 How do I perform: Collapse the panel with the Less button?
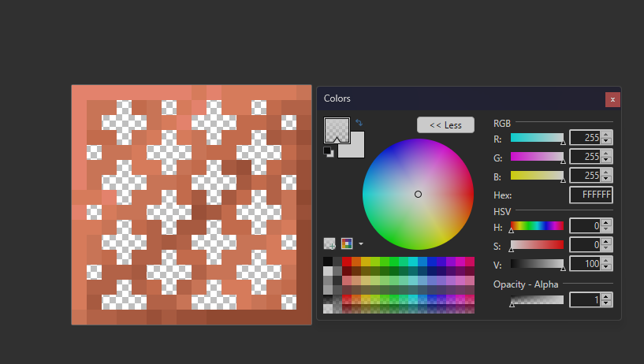click(x=445, y=125)
